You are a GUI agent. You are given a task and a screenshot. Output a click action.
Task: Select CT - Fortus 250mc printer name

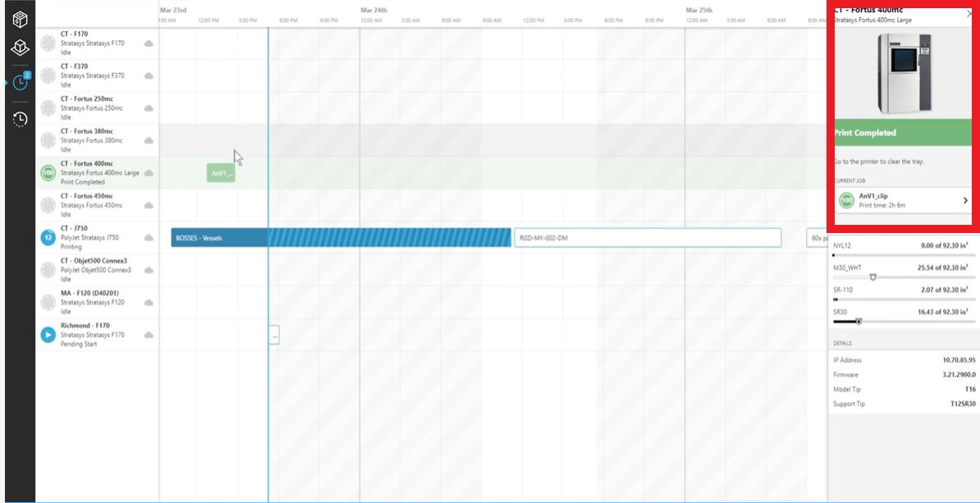pos(87,98)
